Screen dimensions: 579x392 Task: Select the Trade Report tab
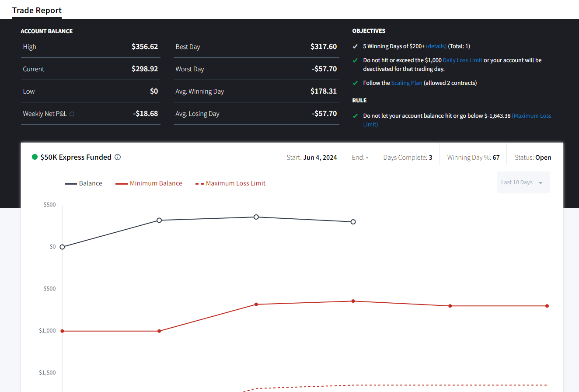point(37,10)
